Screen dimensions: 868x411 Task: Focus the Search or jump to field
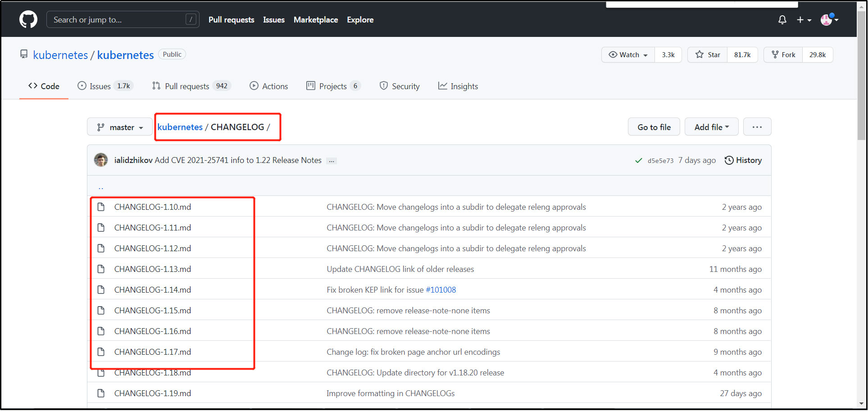click(x=123, y=19)
